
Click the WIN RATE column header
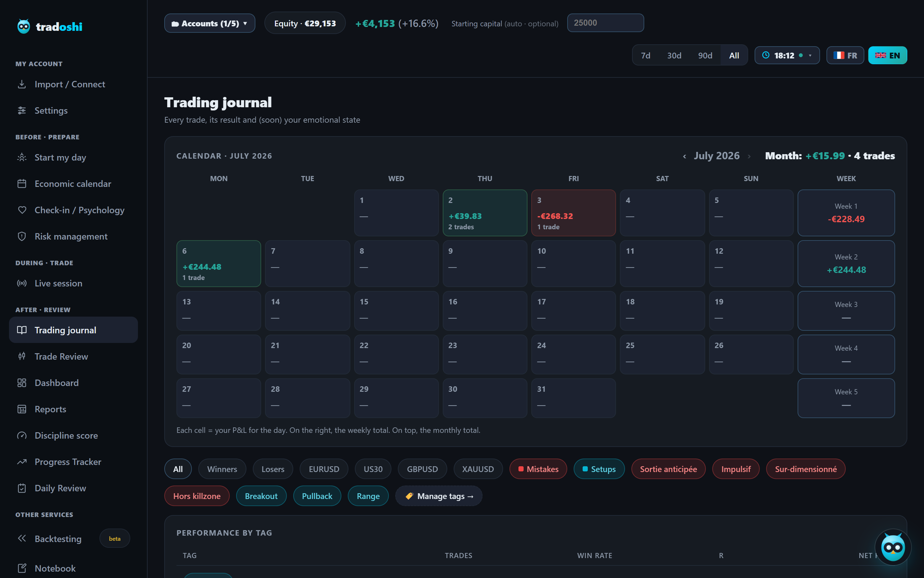(595, 555)
